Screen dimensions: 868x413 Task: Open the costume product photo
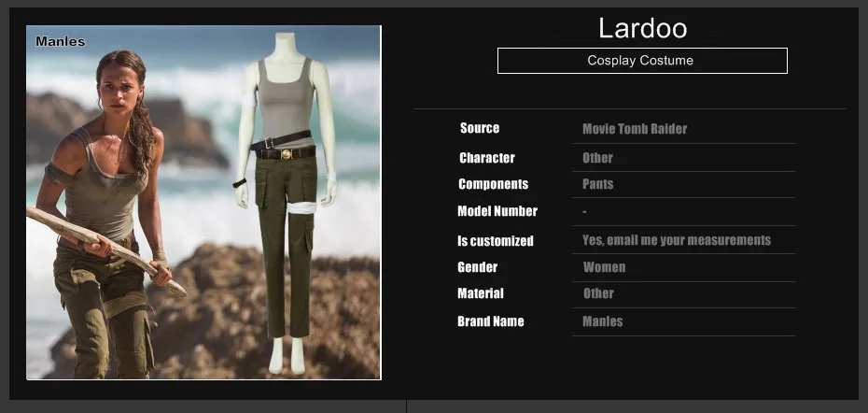[x=203, y=203]
